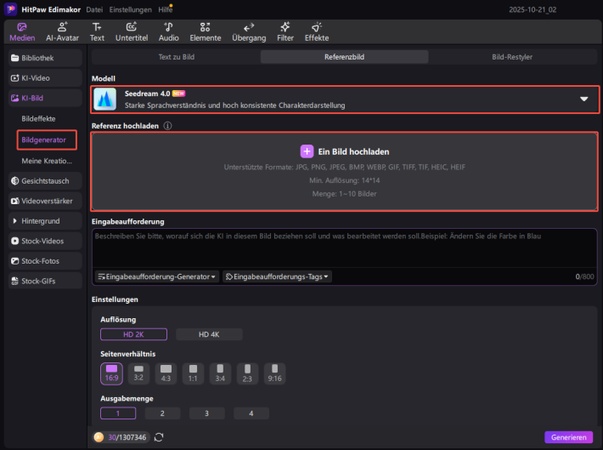Open the Elemente tool
The height and width of the screenshot is (450, 603).
coord(205,31)
